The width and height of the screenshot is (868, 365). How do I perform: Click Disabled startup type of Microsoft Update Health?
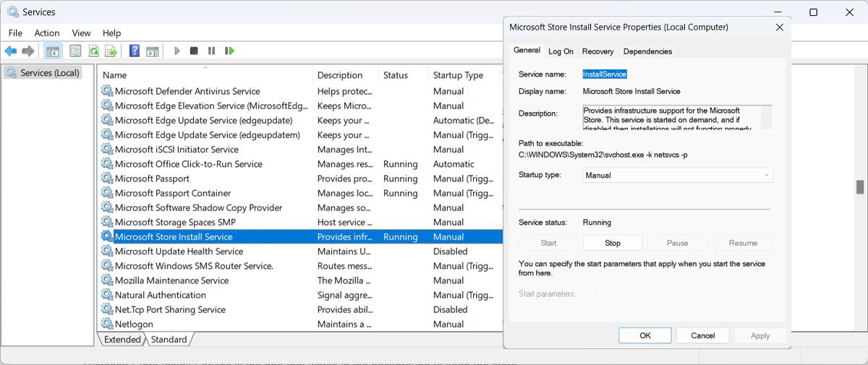click(450, 251)
